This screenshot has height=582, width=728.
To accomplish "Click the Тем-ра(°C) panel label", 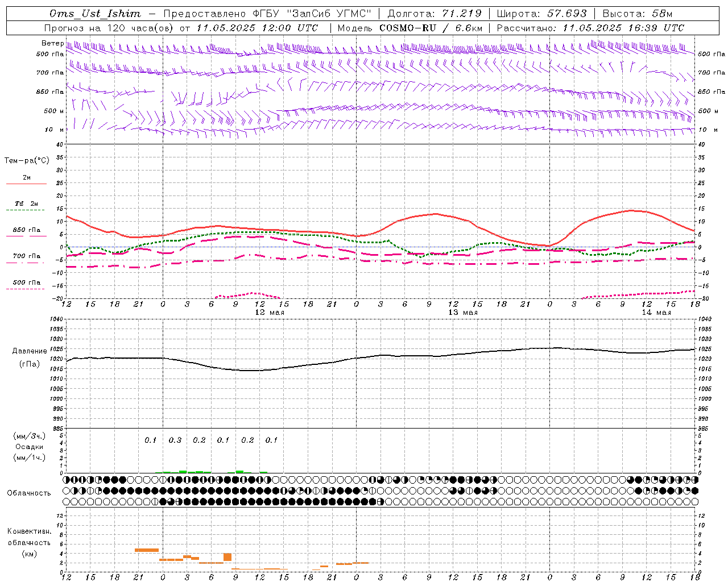I will [27, 161].
